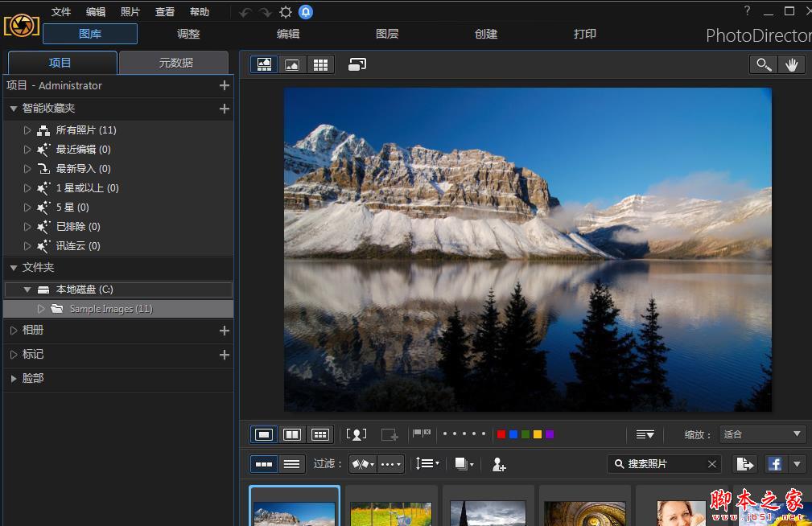Clear the photo search field
The image size is (812, 526).
(x=712, y=464)
